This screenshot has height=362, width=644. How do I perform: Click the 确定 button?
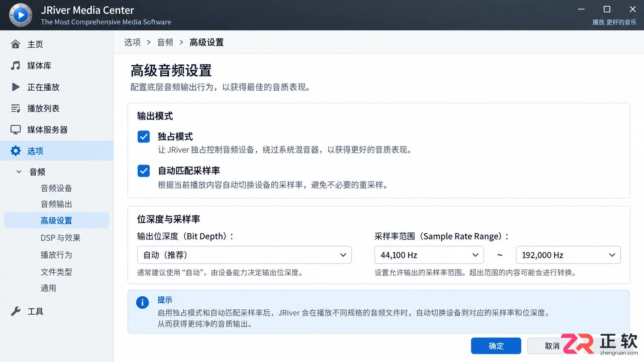[x=496, y=346]
